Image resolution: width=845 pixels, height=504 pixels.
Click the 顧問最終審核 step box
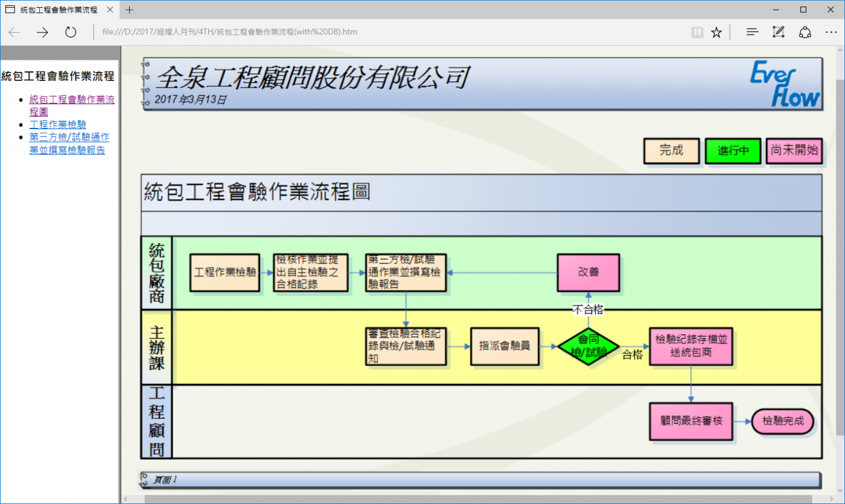click(x=690, y=421)
